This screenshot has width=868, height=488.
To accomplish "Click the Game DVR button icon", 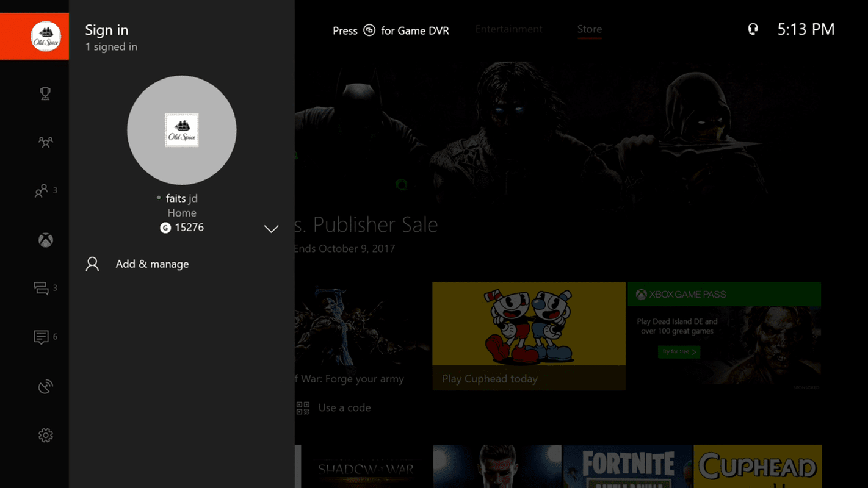I will tap(369, 30).
